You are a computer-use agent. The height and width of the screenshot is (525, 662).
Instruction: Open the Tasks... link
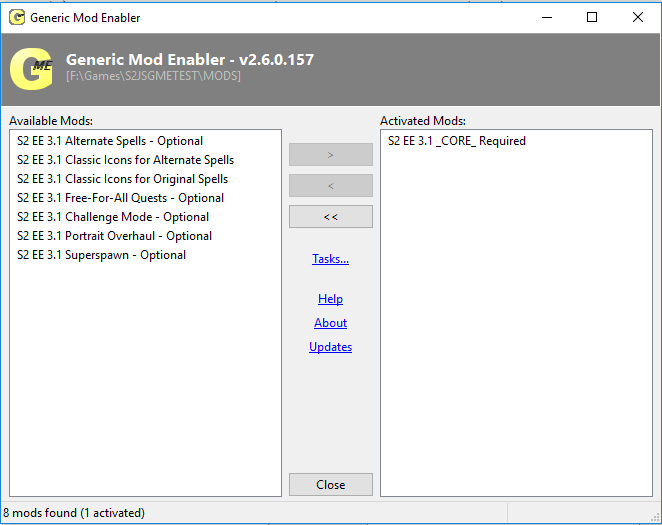[331, 259]
